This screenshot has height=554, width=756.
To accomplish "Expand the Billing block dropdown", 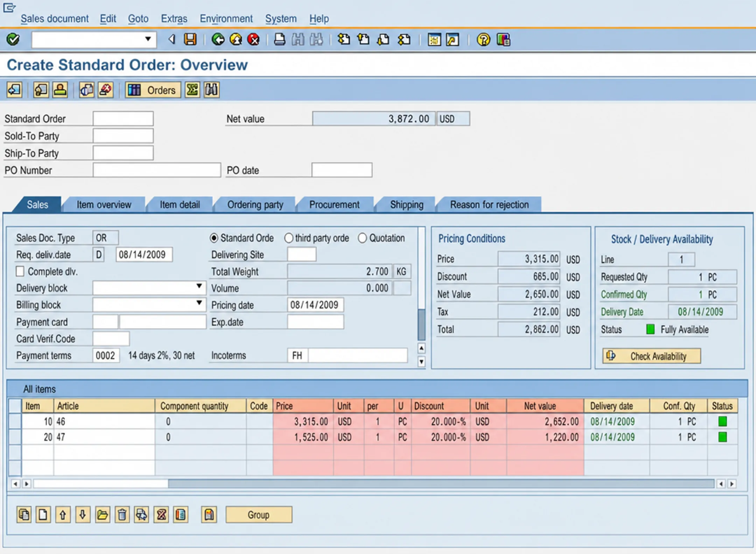I will [199, 303].
